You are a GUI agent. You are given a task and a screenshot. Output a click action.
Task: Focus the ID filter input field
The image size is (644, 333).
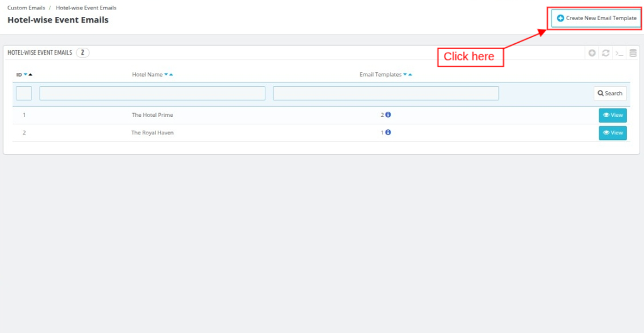[x=24, y=93]
